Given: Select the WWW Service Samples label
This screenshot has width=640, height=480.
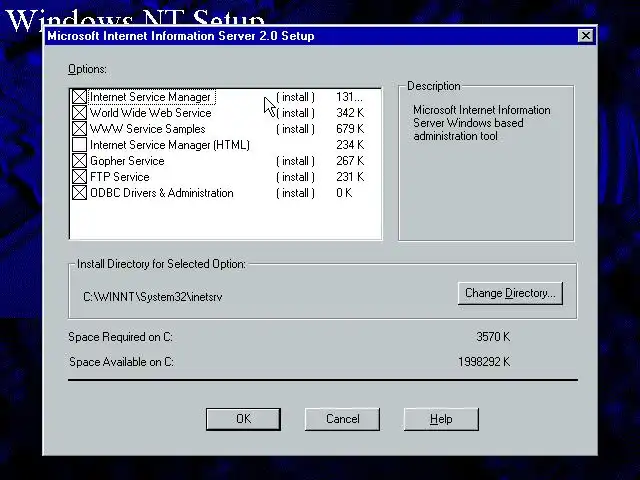Looking at the screenshot, I should [147, 129].
